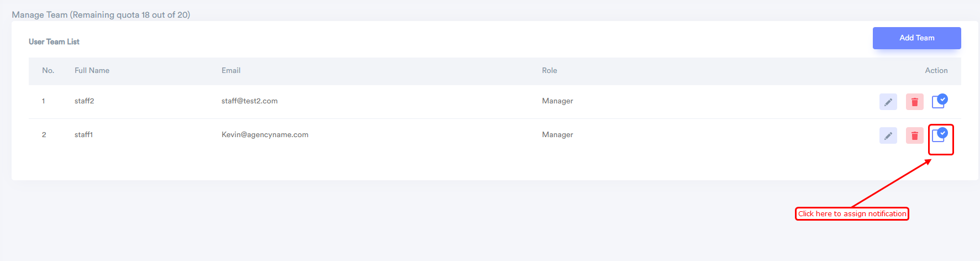Viewport: 980px width, 261px height.
Task: Delete the staff2 team member
Action: tap(914, 102)
